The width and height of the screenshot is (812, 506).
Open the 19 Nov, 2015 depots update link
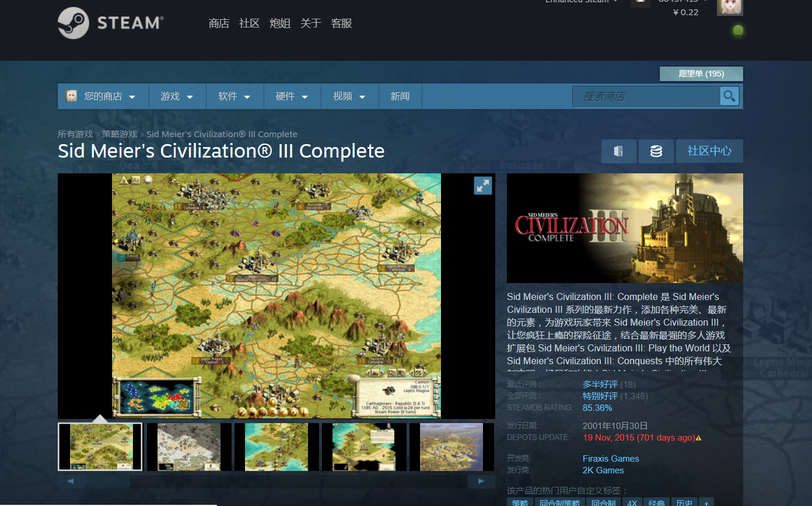[639, 438]
